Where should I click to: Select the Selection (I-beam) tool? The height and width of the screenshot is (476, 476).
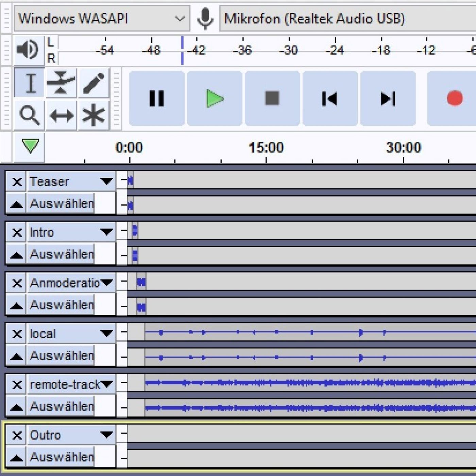pyautogui.click(x=30, y=83)
